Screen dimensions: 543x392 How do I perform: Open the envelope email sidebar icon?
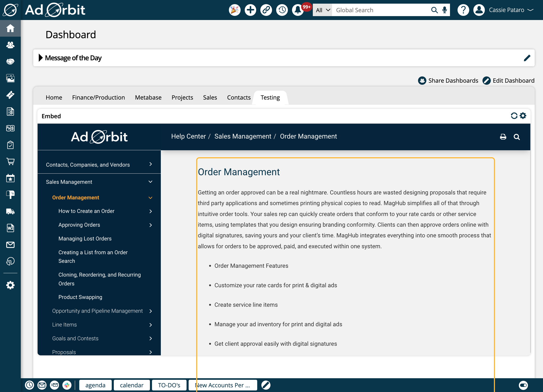point(10,245)
